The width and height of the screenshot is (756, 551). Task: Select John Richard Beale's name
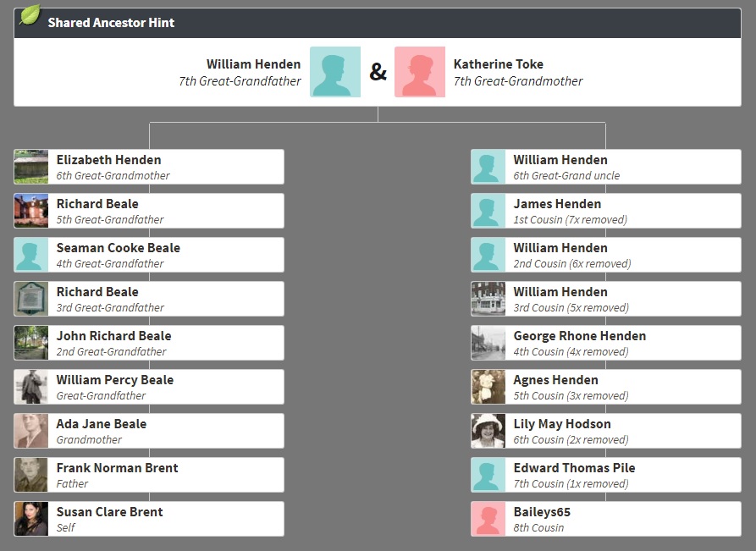click(x=113, y=336)
